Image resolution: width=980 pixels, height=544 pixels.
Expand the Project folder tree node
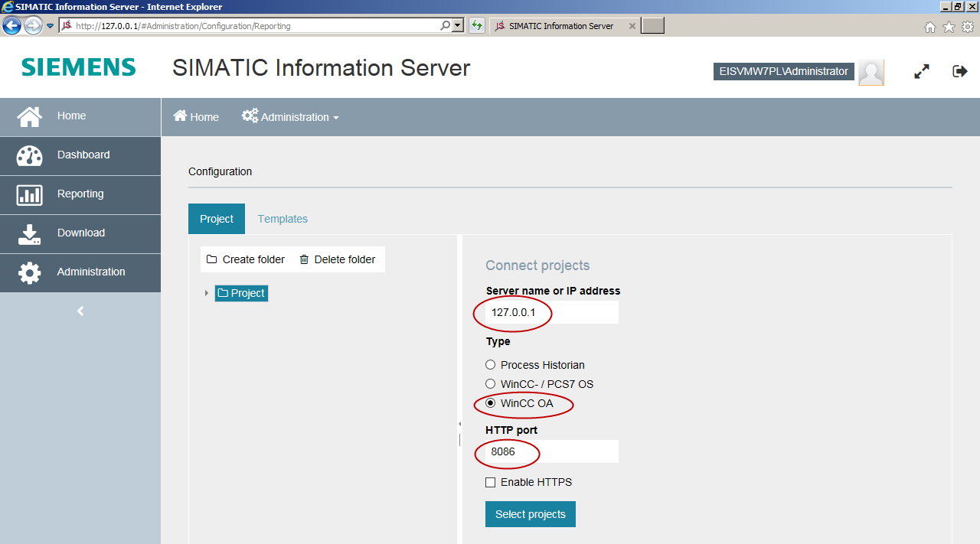coord(206,294)
